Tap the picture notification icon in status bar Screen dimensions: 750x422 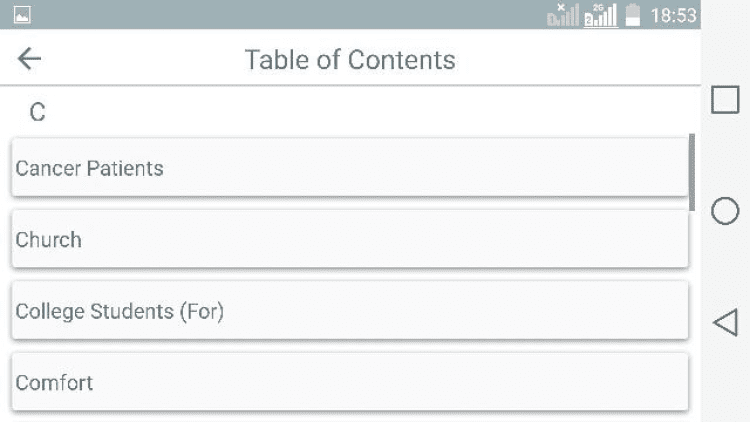(22, 15)
